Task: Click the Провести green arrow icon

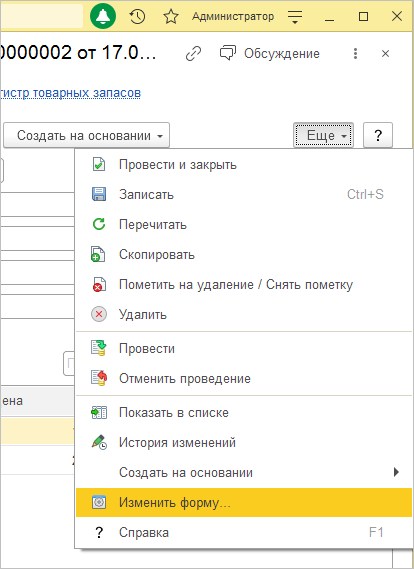Action: [99, 348]
